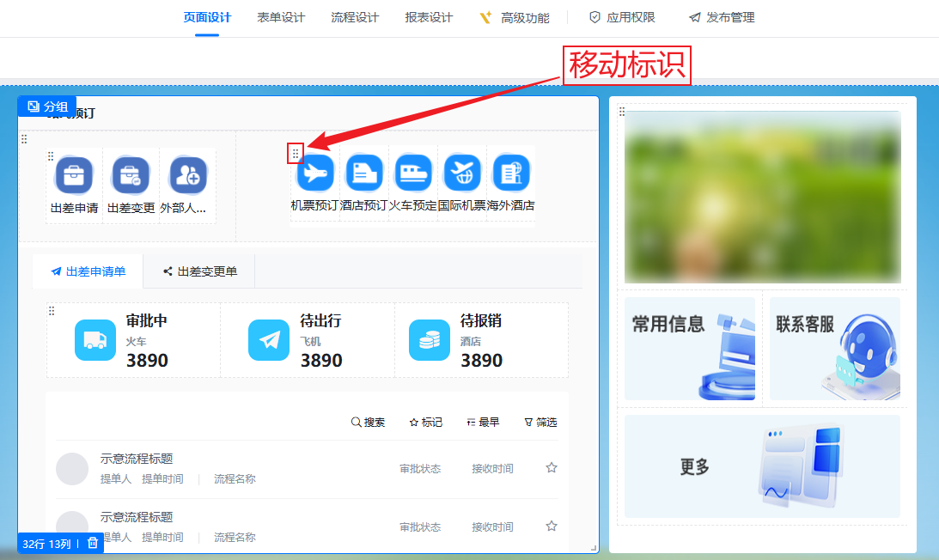The width and height of the screenshot is (939, 560).
Task: Toggle star on second workflow item
Action: point(552,526)
